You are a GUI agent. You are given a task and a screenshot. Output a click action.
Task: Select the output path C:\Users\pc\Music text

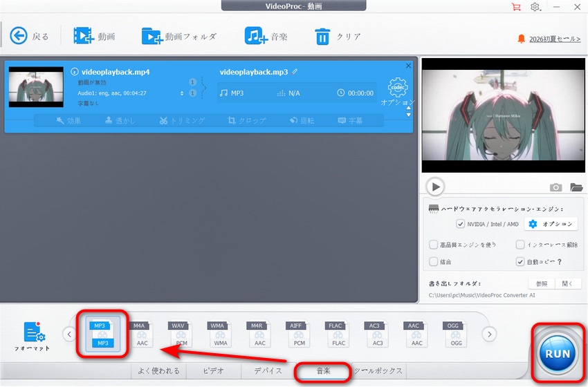(482, 295)
